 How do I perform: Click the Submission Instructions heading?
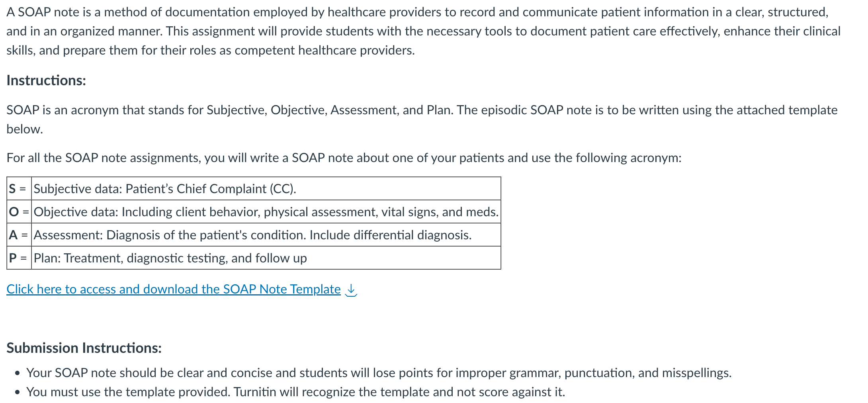click(x=84, y=348)
